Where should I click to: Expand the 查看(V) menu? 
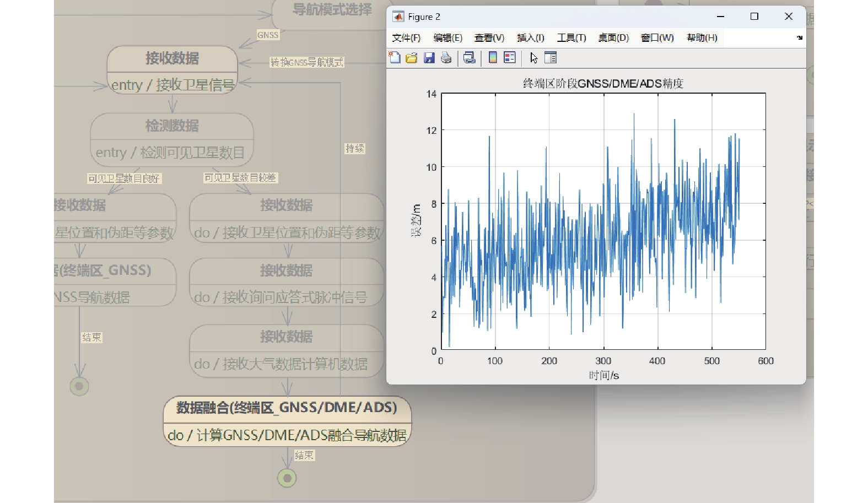[x=489, y=38]
